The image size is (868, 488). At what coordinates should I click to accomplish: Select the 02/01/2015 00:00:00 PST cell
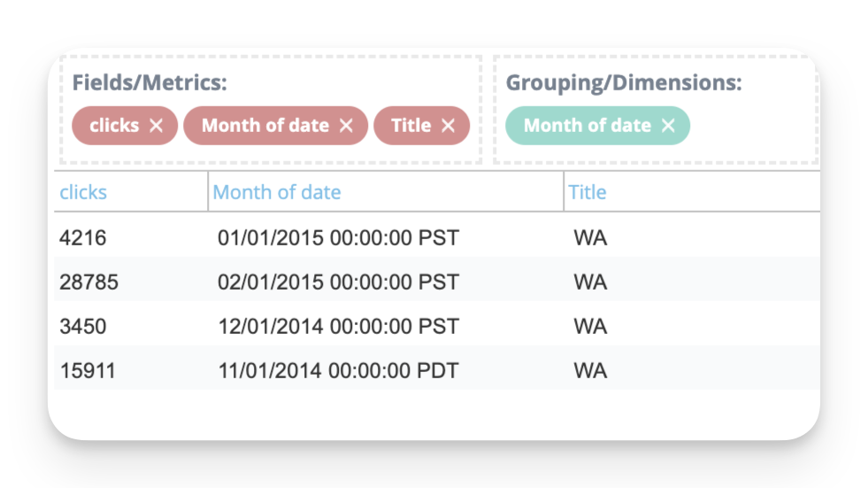click(338, 282)
